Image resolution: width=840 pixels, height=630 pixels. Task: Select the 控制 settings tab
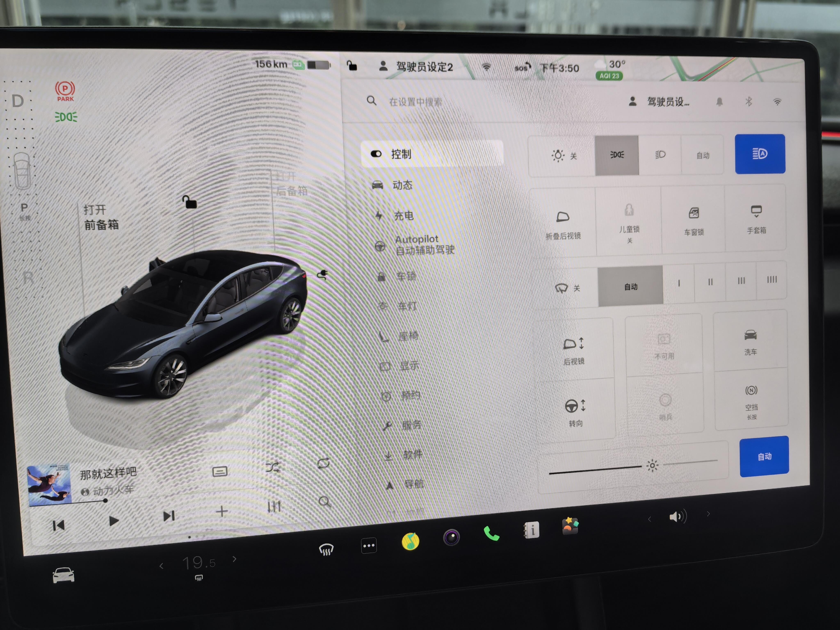pyautogui.click(x=432, y=154)
